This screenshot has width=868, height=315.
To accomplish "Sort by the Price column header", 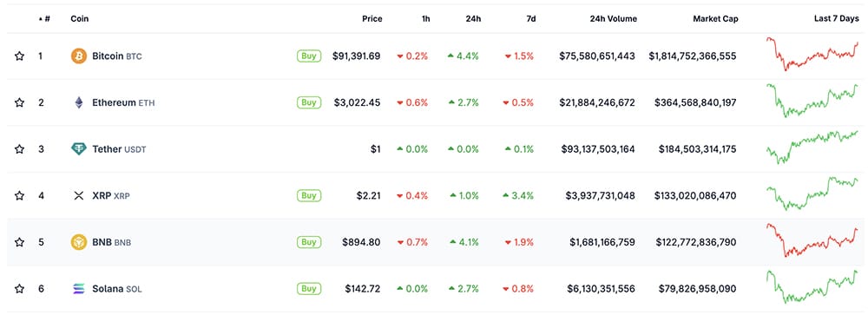I will (x=372, y=19).
